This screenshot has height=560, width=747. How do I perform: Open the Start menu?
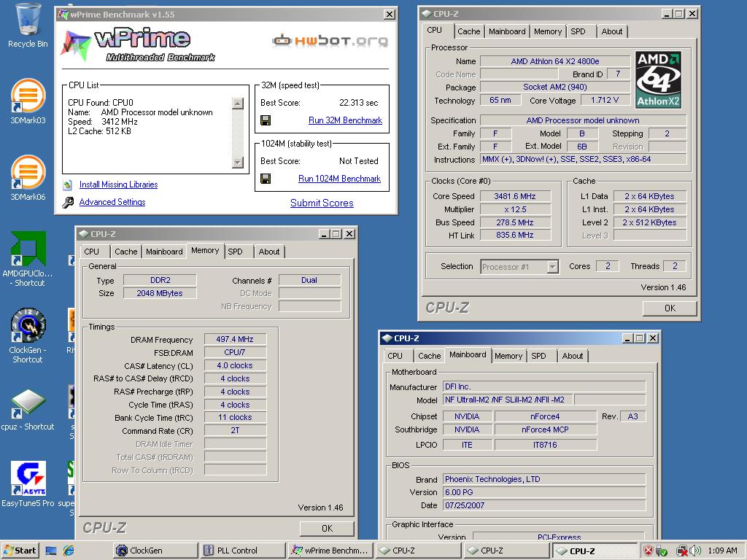tap(20, 551)
